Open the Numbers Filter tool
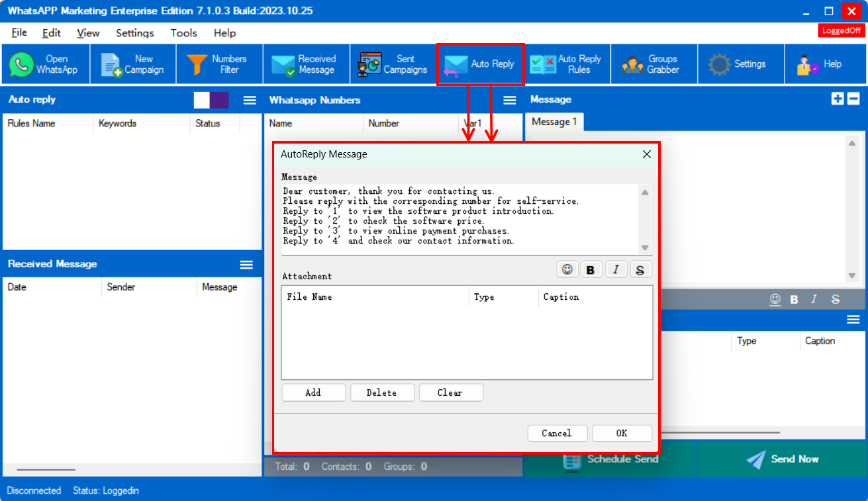 tap(219, 64)
